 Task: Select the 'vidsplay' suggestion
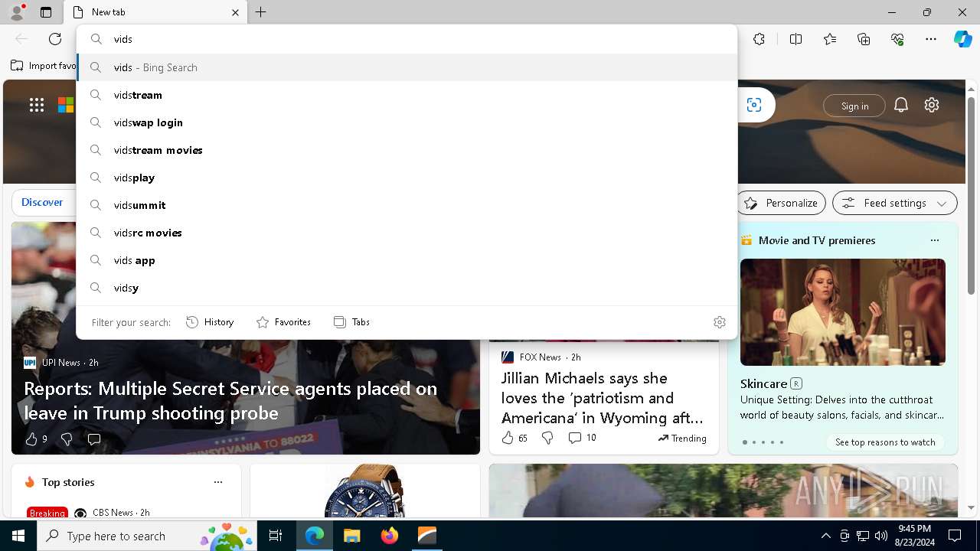click(x=407, y=178)
